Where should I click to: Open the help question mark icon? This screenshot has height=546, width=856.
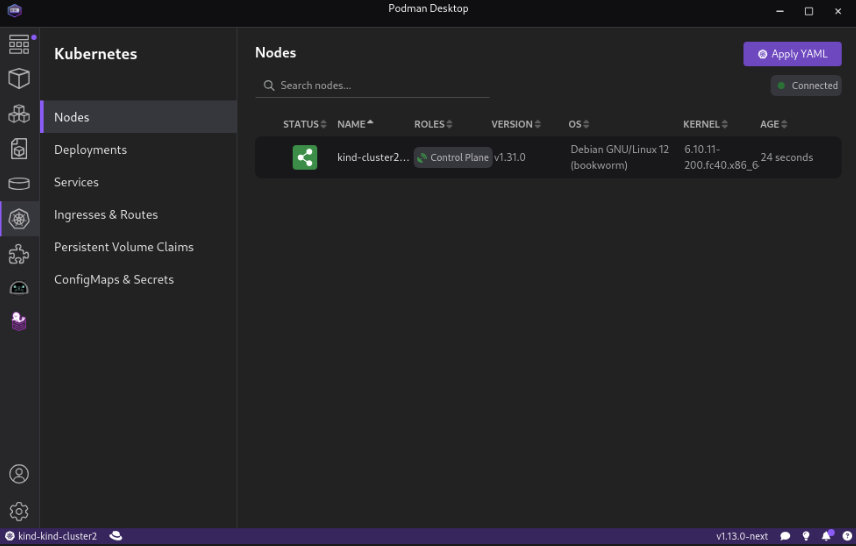point(847,536)
